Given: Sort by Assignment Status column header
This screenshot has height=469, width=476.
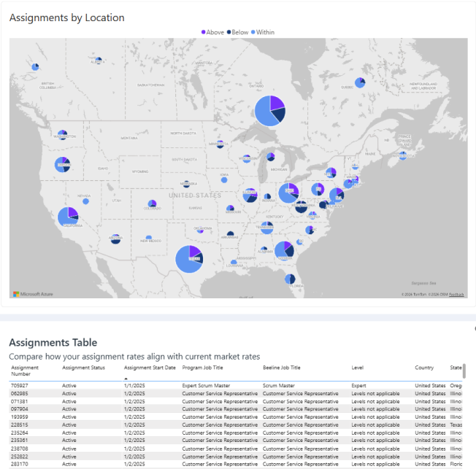Looking at the screenshot, I should click(x=83, y=368).
